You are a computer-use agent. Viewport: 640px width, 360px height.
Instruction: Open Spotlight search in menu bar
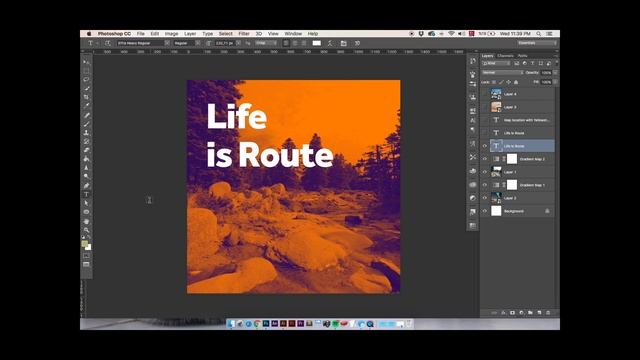pos(539,33)
